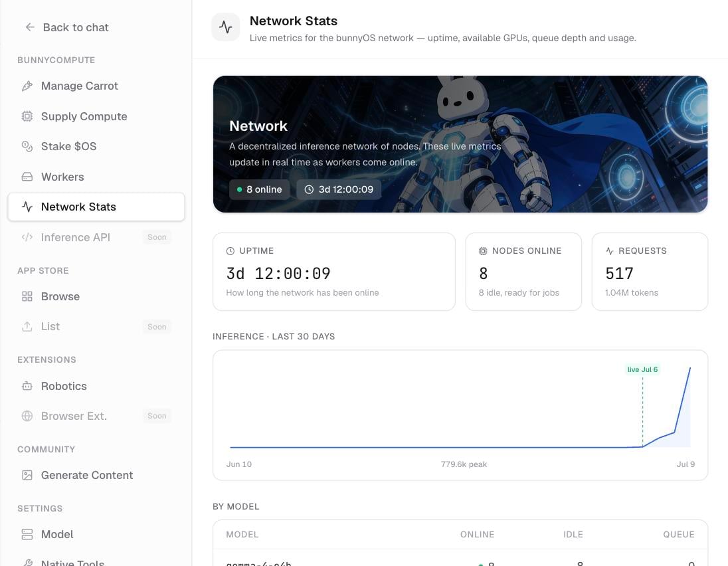Click the Workers drive icon
Viewport: 728px width, 566px height.
pyautogui.click(x=27, y=177)
